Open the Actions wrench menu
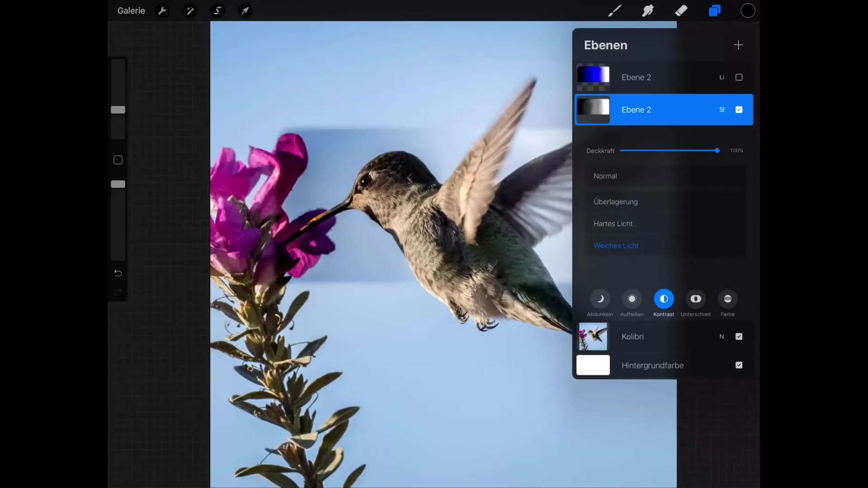868x488 pixels. tap(162, 10)
